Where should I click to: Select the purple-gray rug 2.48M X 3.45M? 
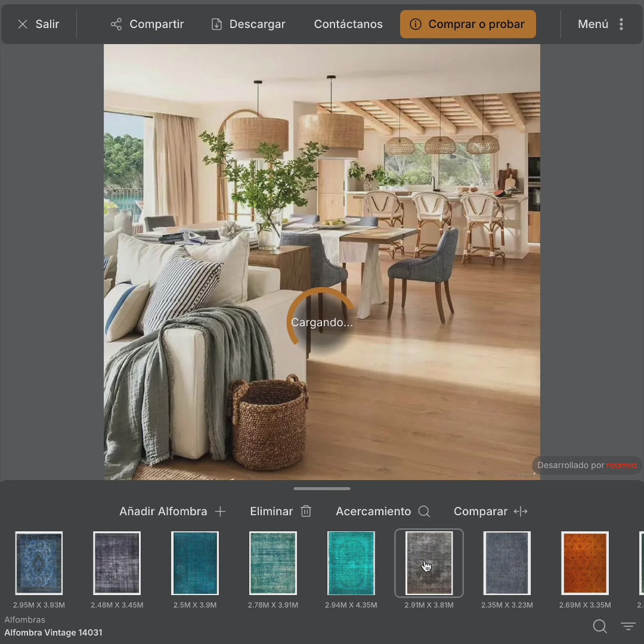click(x=117, y=563)
